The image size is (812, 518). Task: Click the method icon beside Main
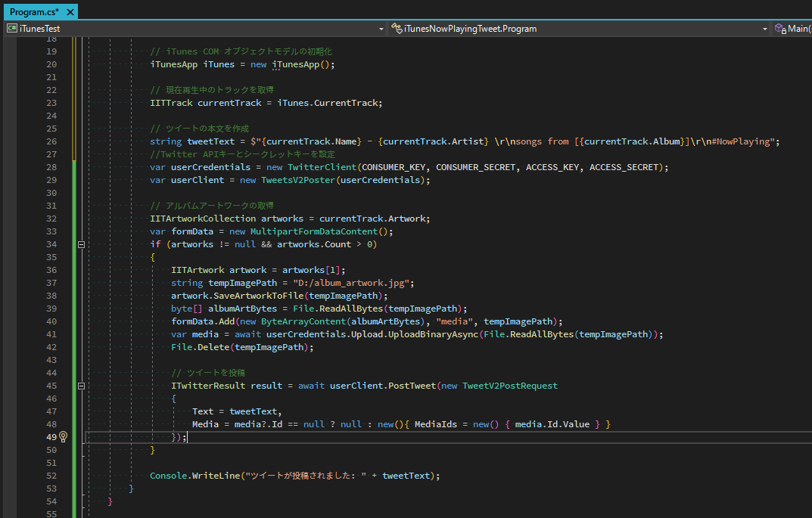pos(780,29)
